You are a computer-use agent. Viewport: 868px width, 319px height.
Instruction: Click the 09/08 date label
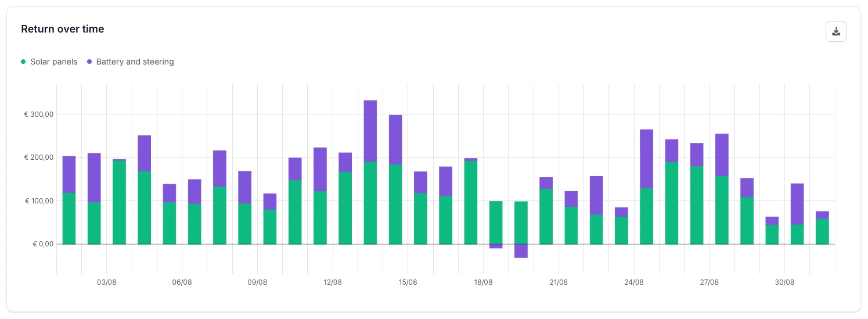click(x=257, y=282)
